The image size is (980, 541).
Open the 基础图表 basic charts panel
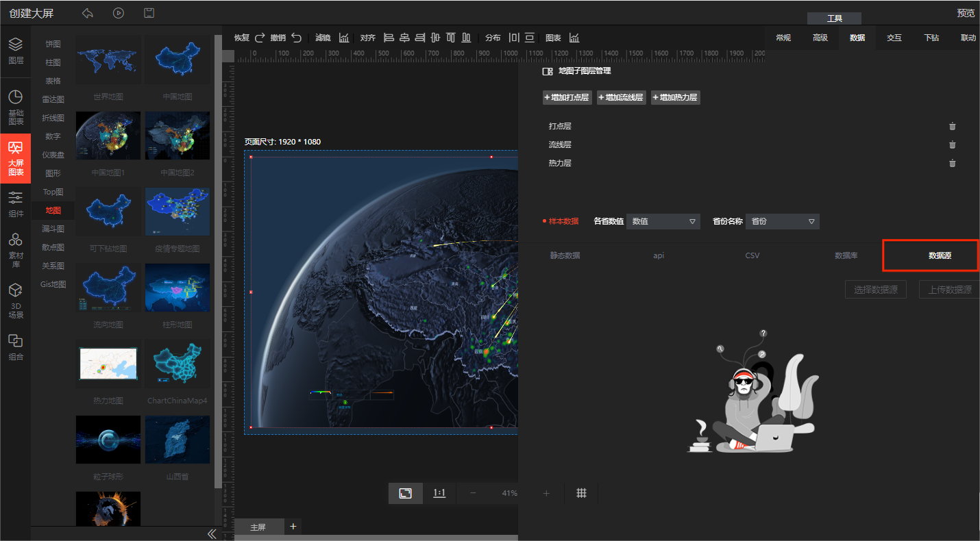click(x=16, y=107)
